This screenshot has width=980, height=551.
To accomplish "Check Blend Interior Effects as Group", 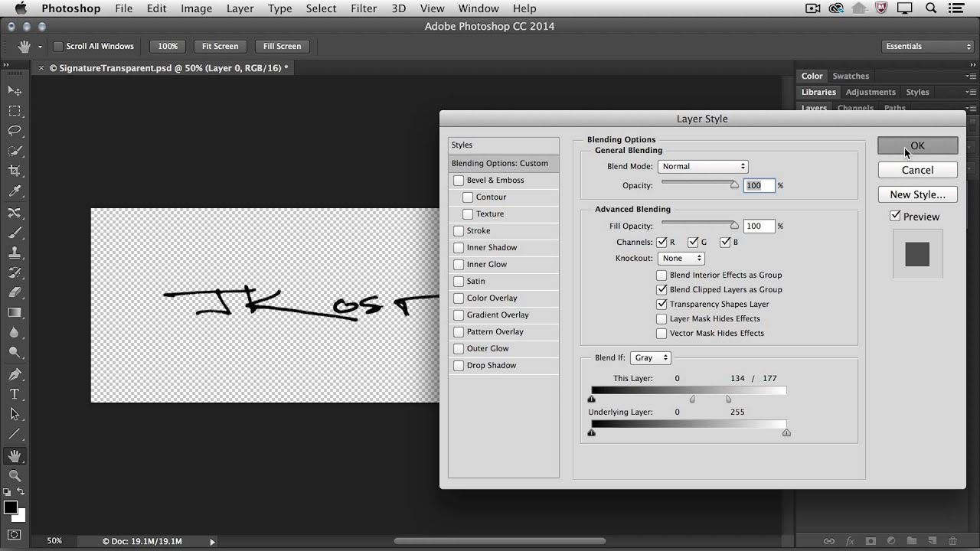I will pos(661,275).
